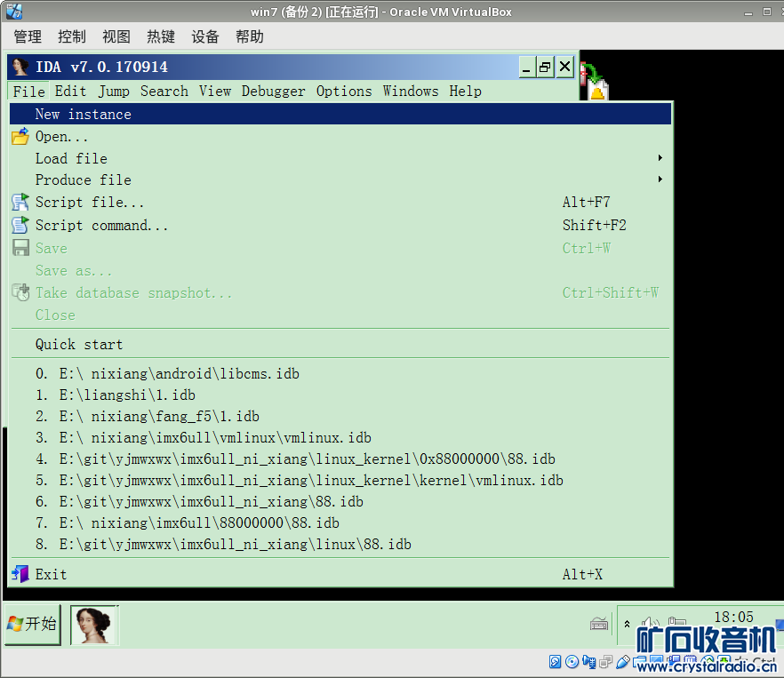
Task: Click VirtualBox optical disc status icon
Action: tap(572, 662)
